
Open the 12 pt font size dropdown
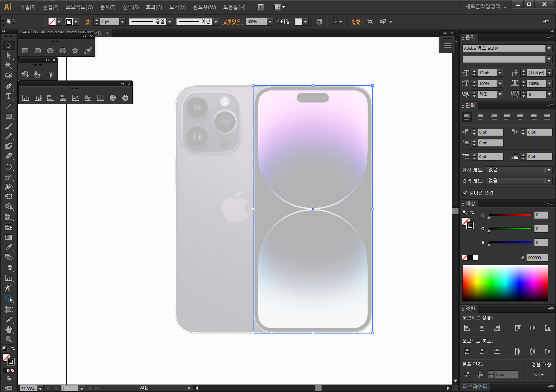pyautogui.click(x=500, y=73)
